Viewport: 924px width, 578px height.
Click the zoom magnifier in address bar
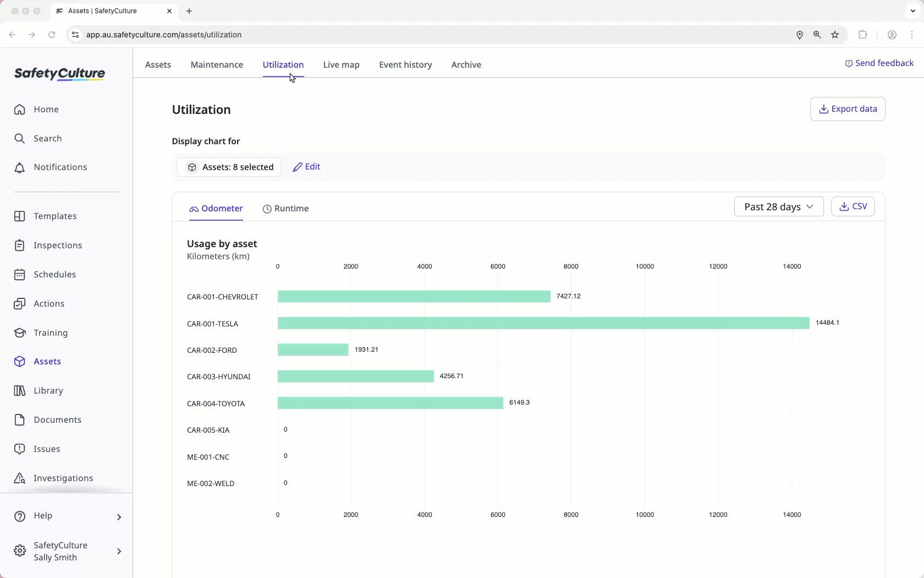(x=817, y=35)
